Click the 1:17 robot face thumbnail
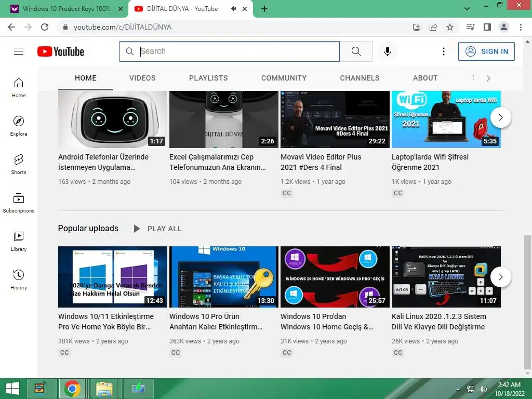Image resolution: width=532 pixels, height=399 pixels. (x=113, y=119)
